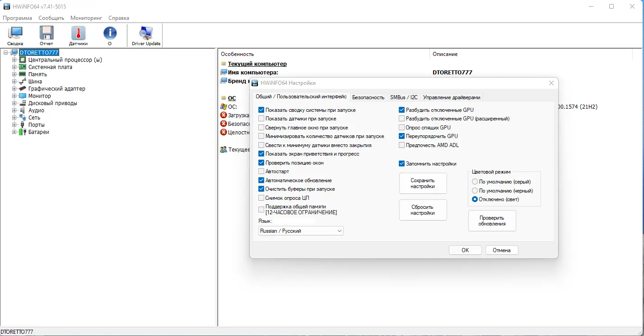644x336 pixels.
Task: Click the Сбросить настройки button
Action: point(423,210)
